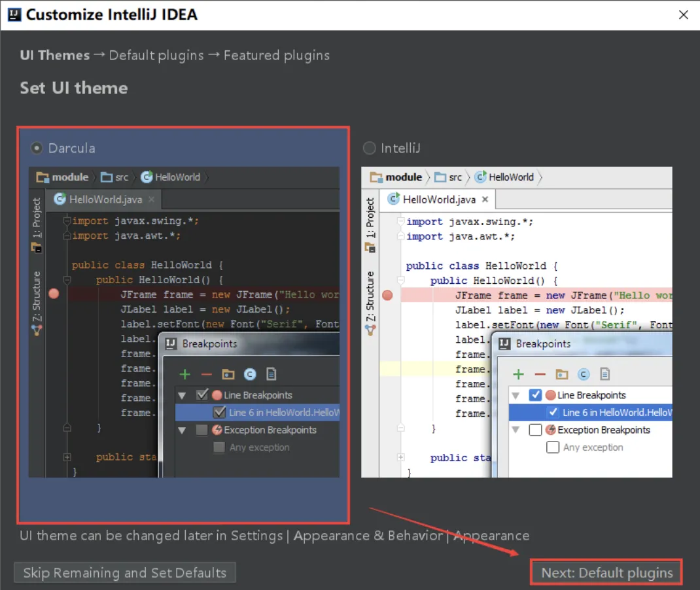Click the Project tool icon in Darcula sidebar

pos(37,247)
